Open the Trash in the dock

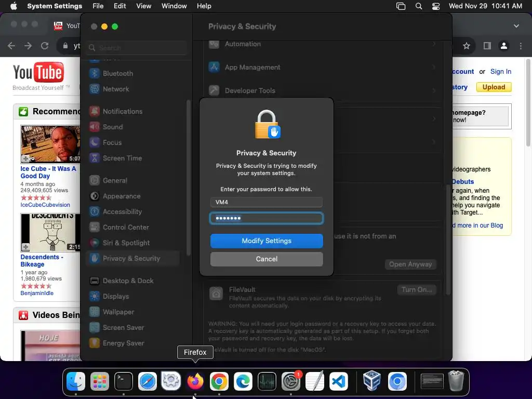(456, 381)
